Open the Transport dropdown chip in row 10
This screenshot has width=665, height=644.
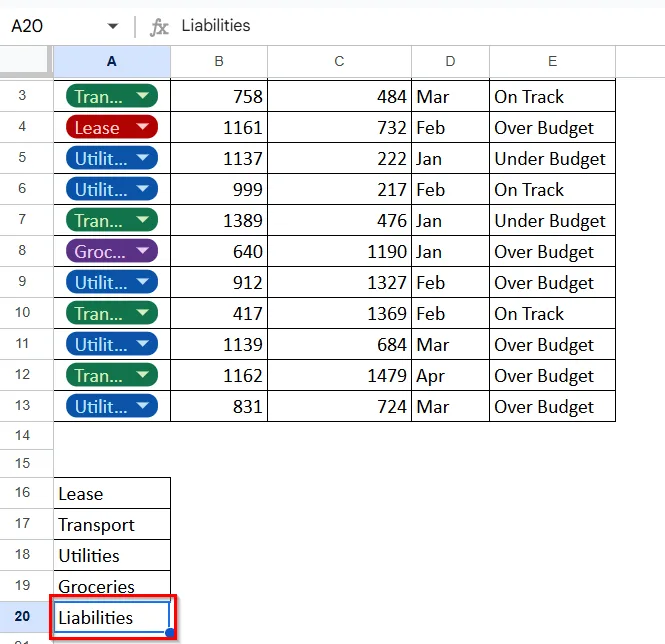[112, 313]
